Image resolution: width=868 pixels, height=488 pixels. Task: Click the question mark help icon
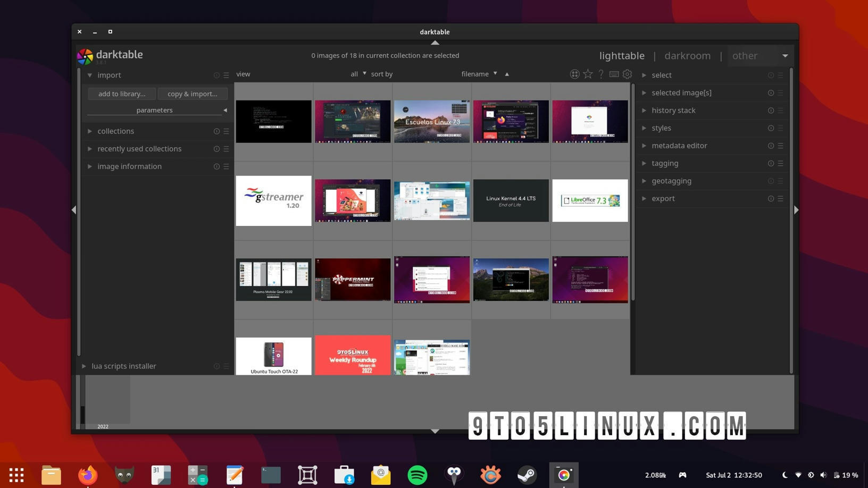tap(601, 74)
